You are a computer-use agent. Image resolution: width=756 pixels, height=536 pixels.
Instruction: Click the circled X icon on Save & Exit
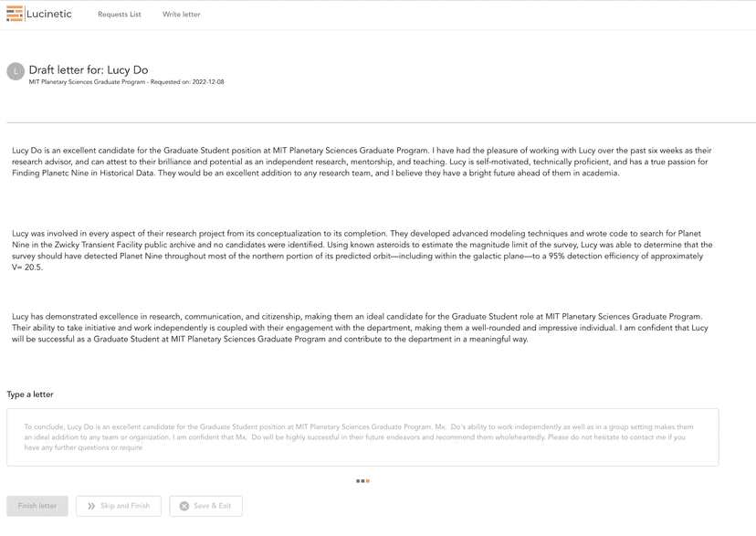(x=184, y=506)
